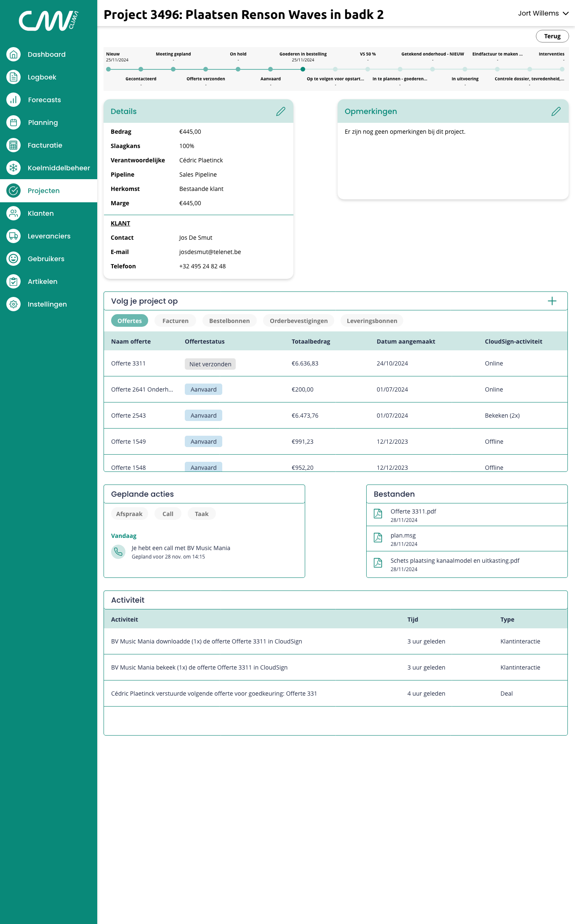Select the Goederen in bestelling stage dot

[303, 69]
